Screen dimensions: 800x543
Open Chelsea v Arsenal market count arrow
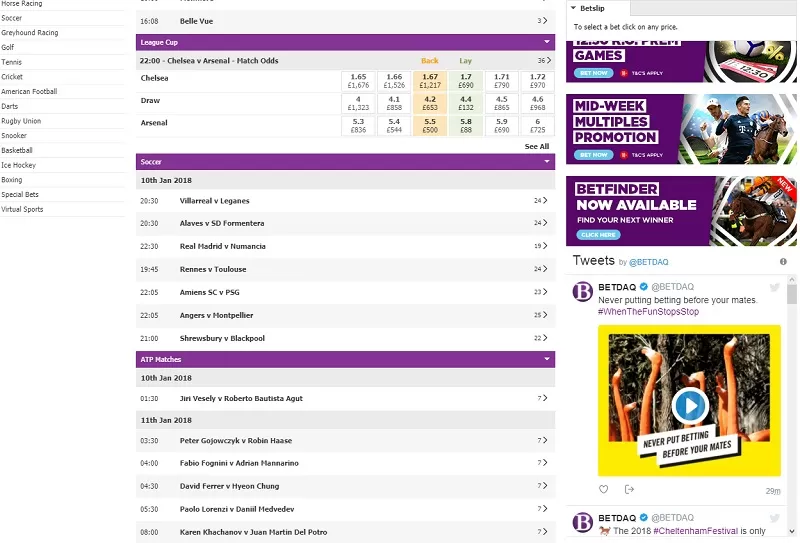click(548, 60)
